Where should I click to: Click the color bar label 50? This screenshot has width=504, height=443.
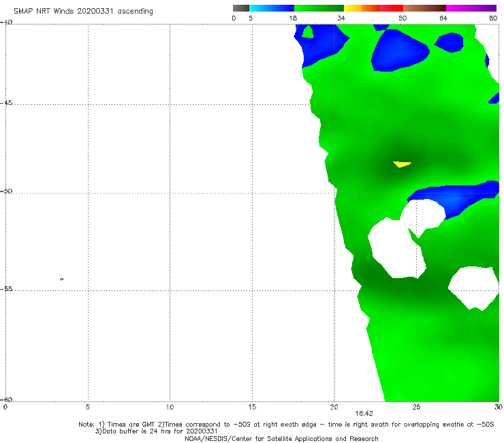coord(403,18)
